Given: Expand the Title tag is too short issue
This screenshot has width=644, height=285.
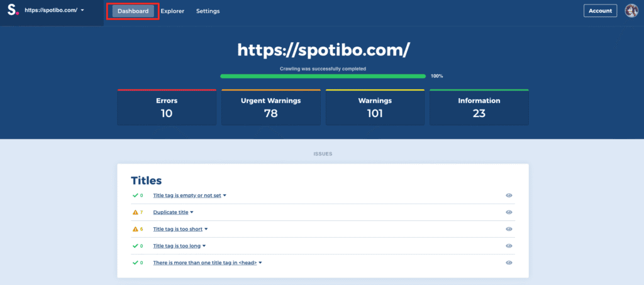Looking at the screenshot, I should click(x=180, y=229).
